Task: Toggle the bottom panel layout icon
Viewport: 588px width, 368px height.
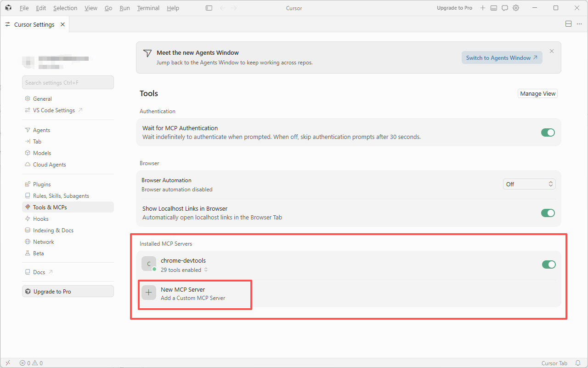Action: [x=494, y=8]
